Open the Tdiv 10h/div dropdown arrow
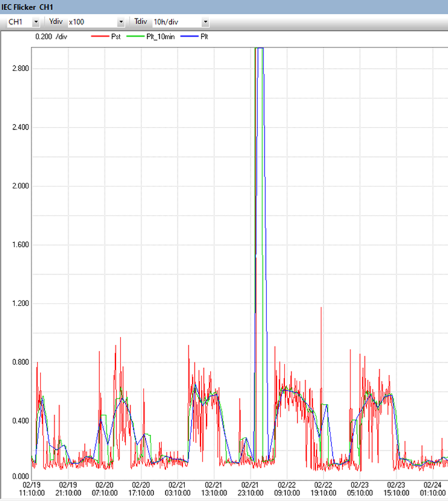Screen dimensions: 448x501 pos(205,22)
